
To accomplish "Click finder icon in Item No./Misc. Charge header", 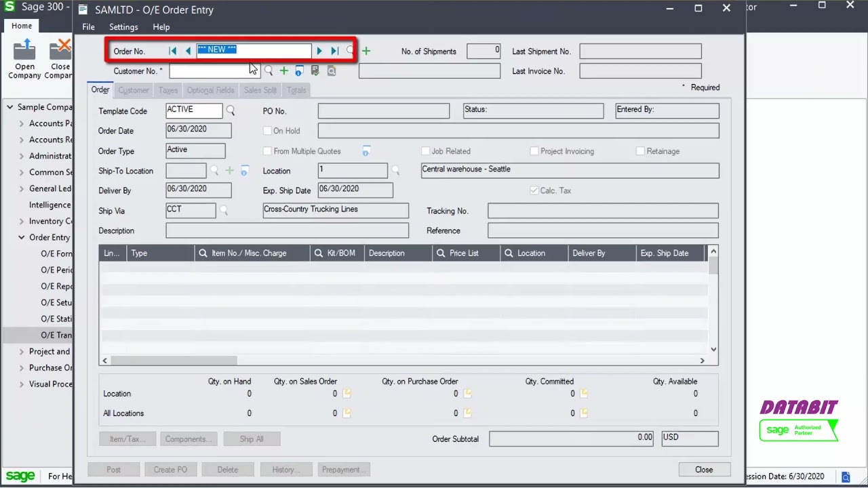I will point(202,253).
